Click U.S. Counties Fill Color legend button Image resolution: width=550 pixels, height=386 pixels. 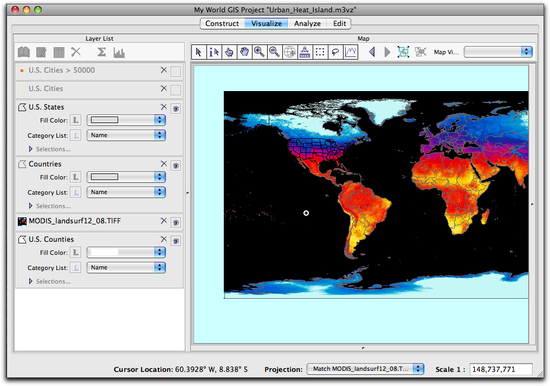coord(75,253)
